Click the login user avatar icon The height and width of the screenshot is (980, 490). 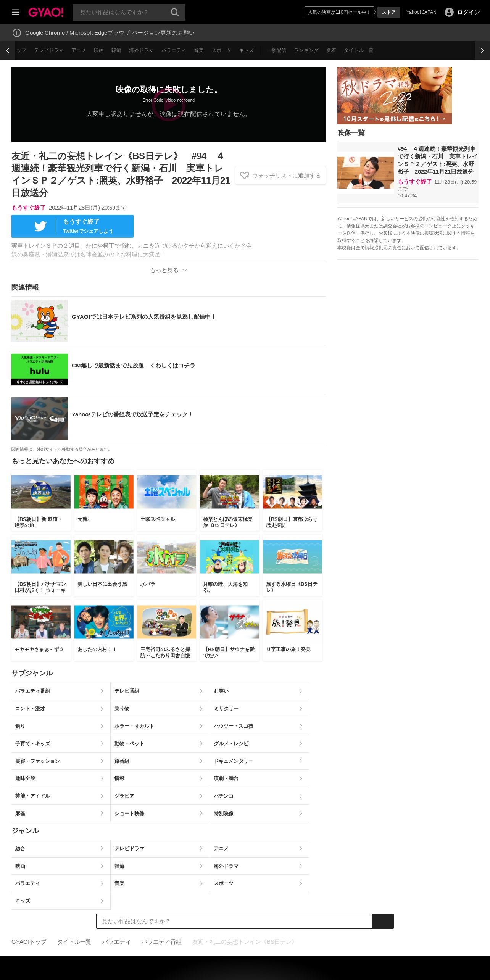(x=449, y=12)
